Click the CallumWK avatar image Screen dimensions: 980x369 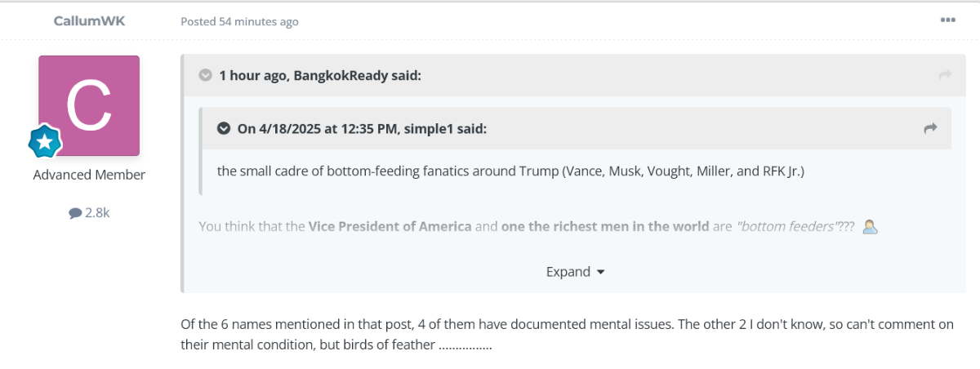tap(89, 105)
